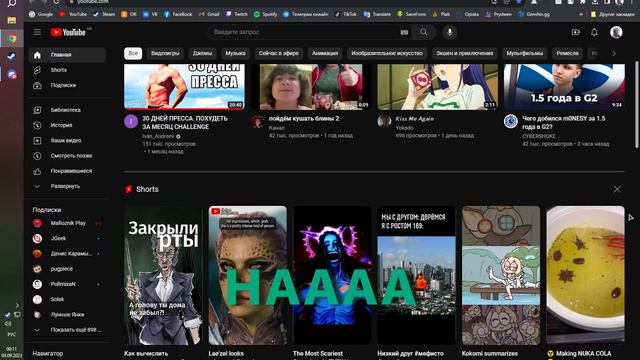This screenshot has height=360, width=640.
Task: Click the page vertical scrollbar
Action: [637, 105]
